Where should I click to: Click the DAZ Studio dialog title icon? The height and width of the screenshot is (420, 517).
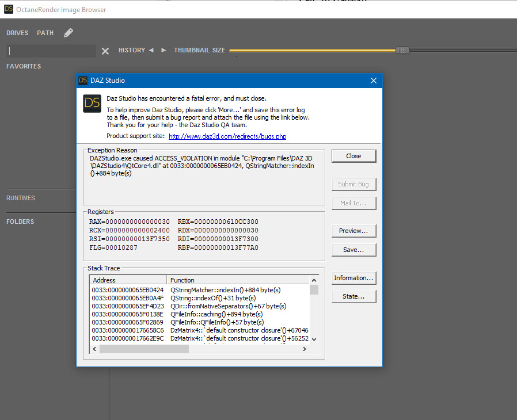(83, 80)
